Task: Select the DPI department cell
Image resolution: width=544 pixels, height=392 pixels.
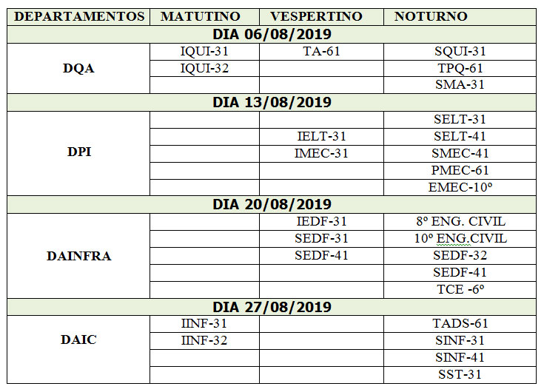Action: pyautogui.click(x=79, y=153)
